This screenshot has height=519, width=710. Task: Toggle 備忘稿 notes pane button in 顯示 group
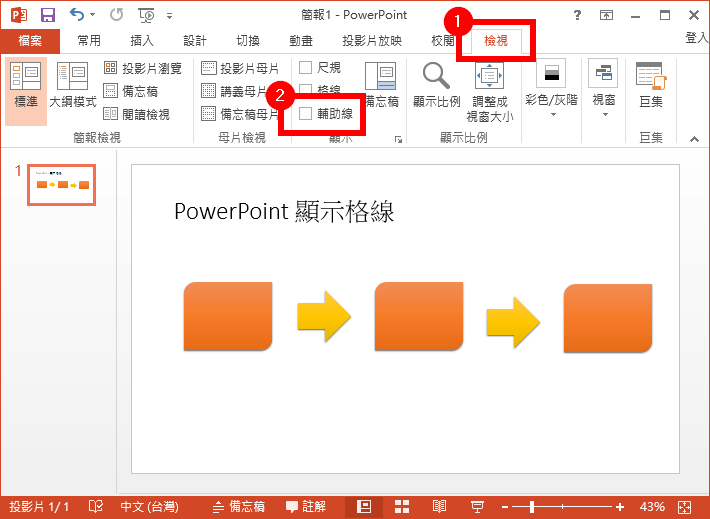(381, 85)
